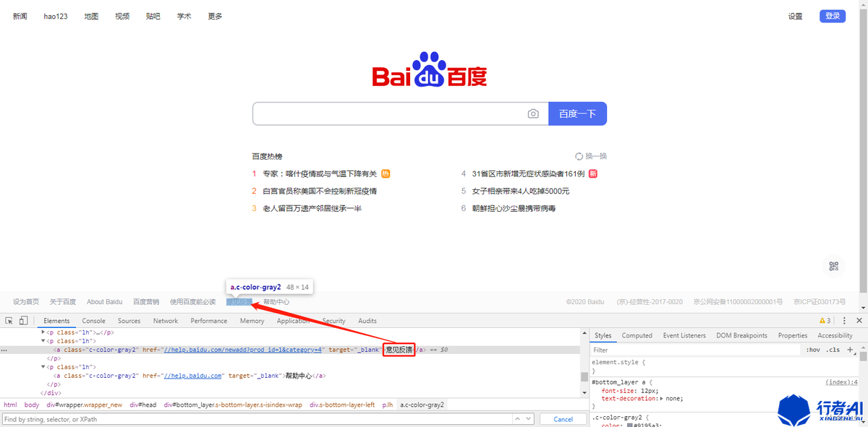Open the Event Listeners tab
This screenshot has height=427, width=868.
tap(684, 335)
